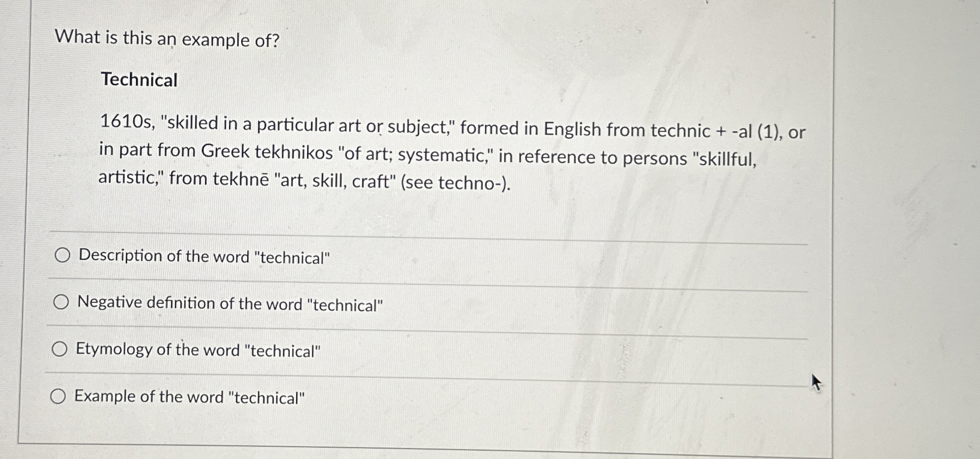Click the "Description of the word" answer label
980x459 pixels.
pyautogui.click(x=204, y=257)
